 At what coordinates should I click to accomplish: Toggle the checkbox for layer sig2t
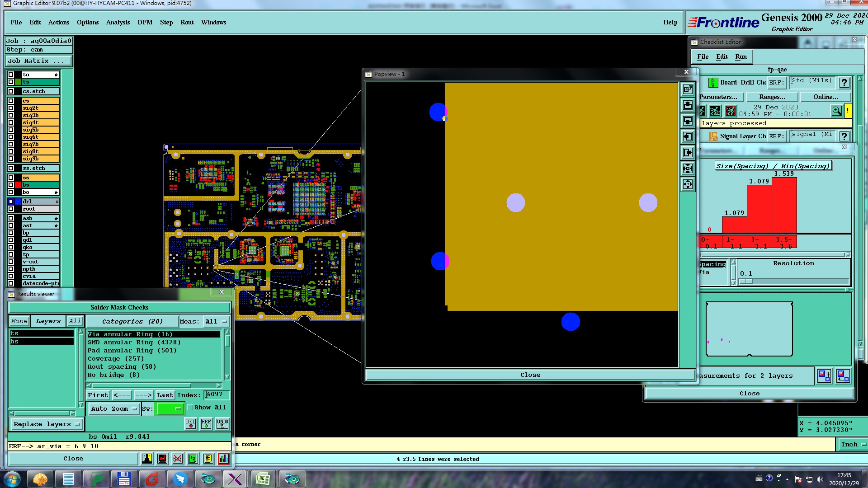pos(11,108)
